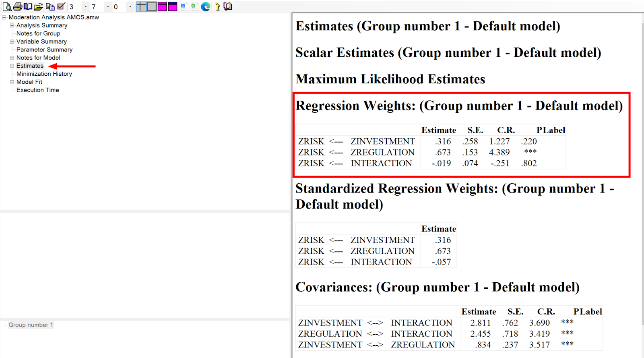
Task: Open the column spacing dropdown showing 7
Action: coord(108,7)
